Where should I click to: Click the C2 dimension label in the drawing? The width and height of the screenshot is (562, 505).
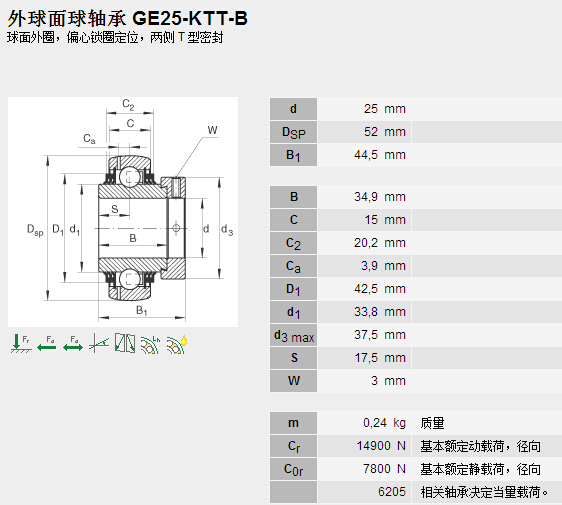coord(128,104)
